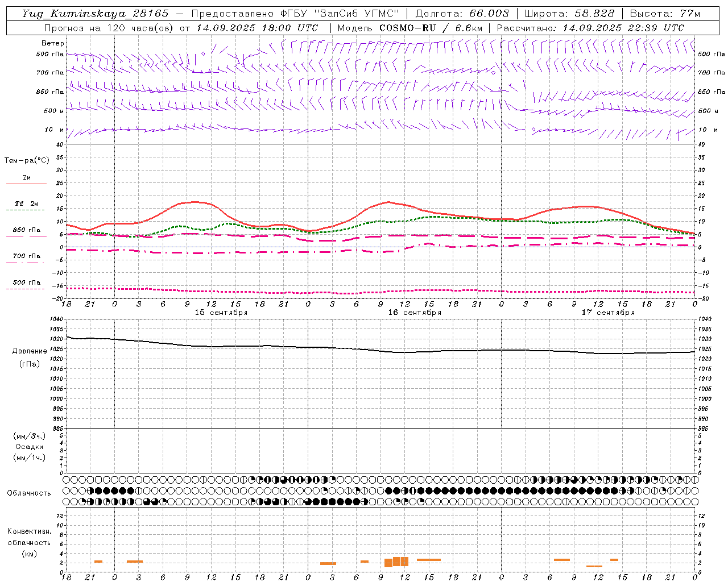The height and width of the screenshot is (582, 728).
Task: Click the Ветер panel label
Action: [53, 43]
